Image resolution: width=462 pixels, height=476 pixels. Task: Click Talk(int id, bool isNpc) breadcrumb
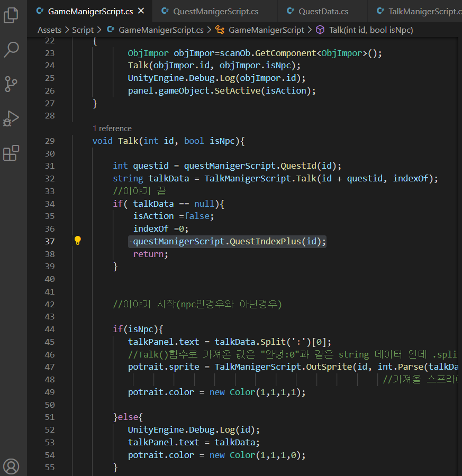pyautogui.click(x=371, y=30)
